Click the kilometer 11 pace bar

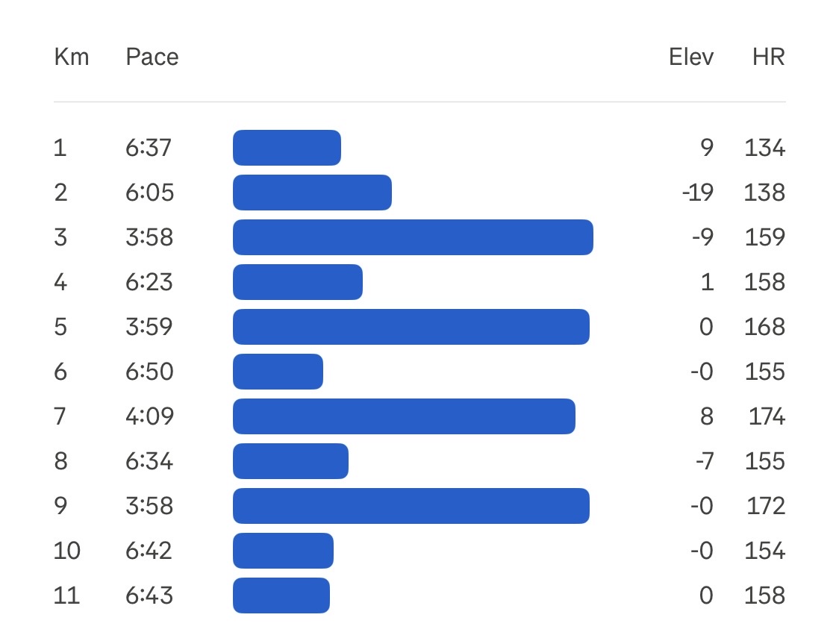pyautogui.click(x=281, y=595)
